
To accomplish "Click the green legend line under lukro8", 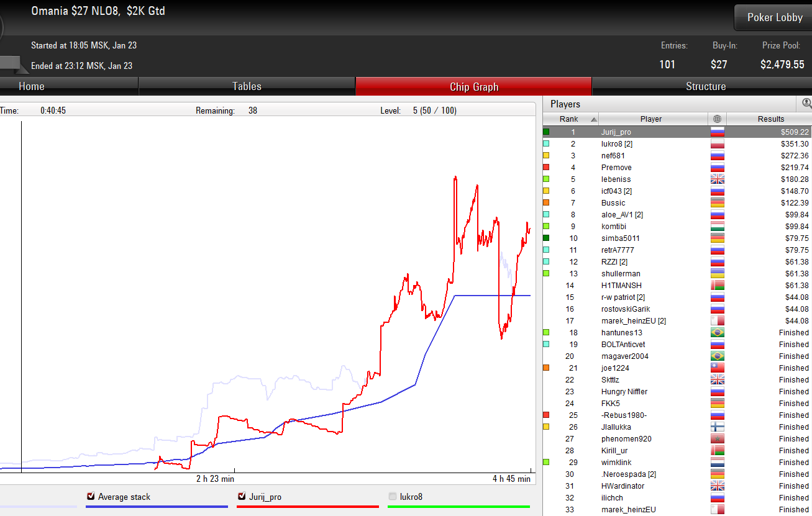I will tap(458, 507).
